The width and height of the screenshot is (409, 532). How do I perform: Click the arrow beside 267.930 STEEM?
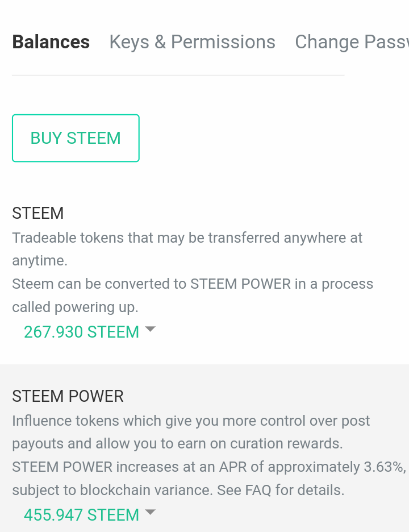[x=151, y=329]
